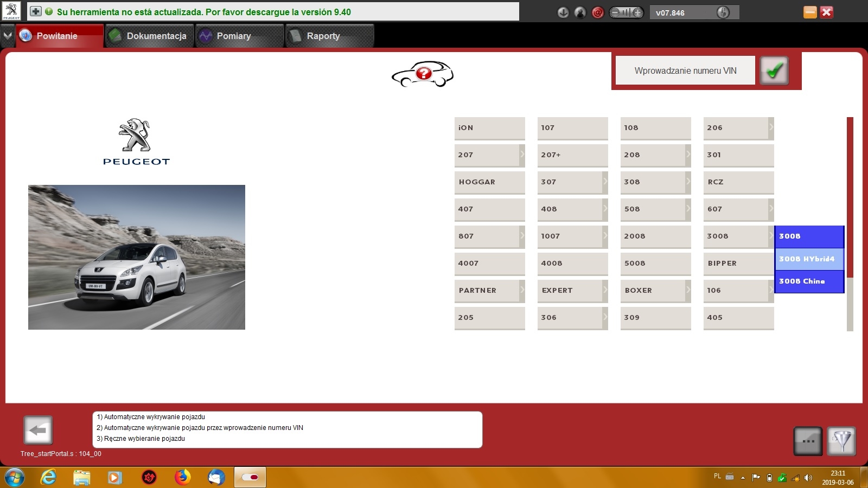Screen dimensions: 868x488
Task: Open the Raporty tab
Action: coord(330,36)
